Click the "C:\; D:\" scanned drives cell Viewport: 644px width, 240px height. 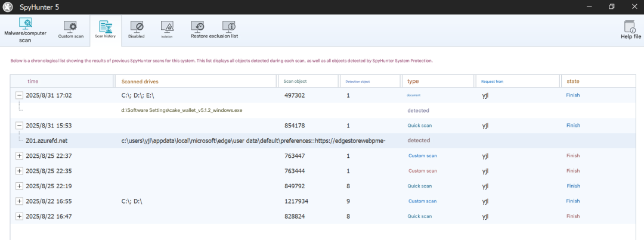(131, 201)
